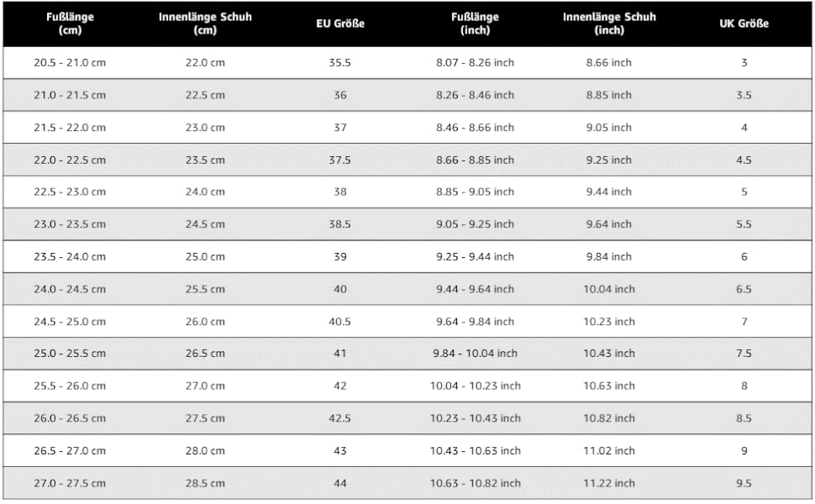The width and height of the screenshot is (815, 504).
Task: Click inner shoe length 25.0 cm cell
Action: (x=205, y=257)
